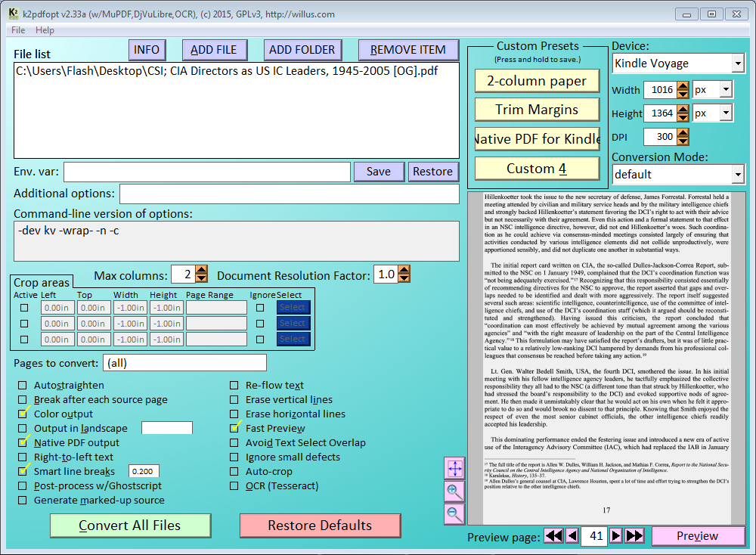The image size is (756, 555).
Task: Open the File menu
Action: click(x=18, y=30)
